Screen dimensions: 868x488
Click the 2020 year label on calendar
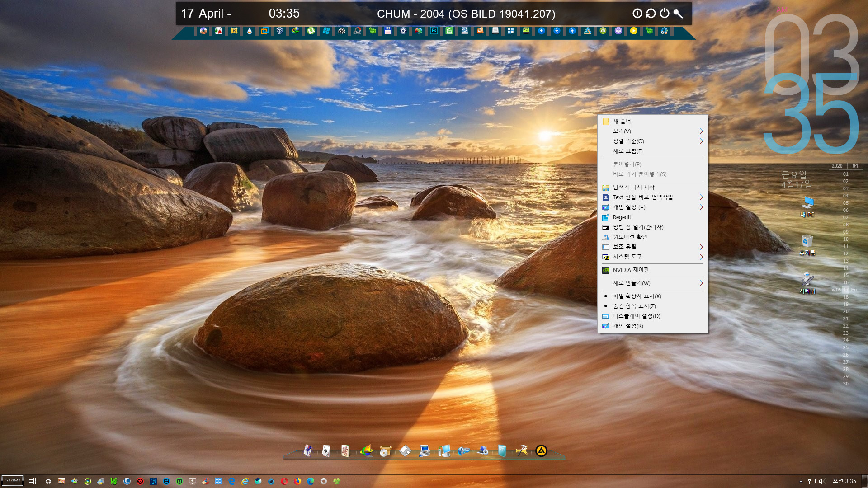[837, 166]
